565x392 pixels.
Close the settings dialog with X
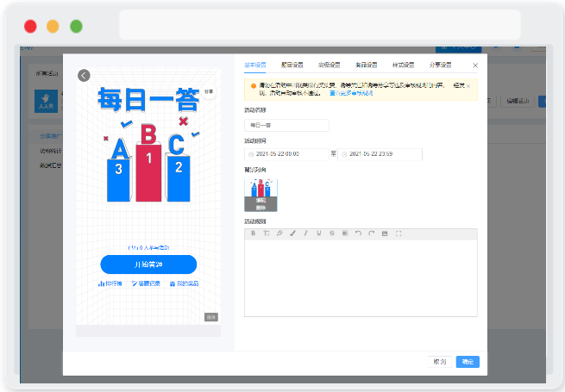click(475, 65)
